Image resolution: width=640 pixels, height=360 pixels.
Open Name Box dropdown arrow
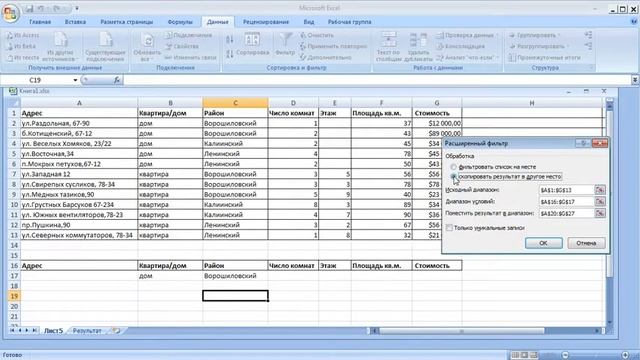(x=75, y=80)
